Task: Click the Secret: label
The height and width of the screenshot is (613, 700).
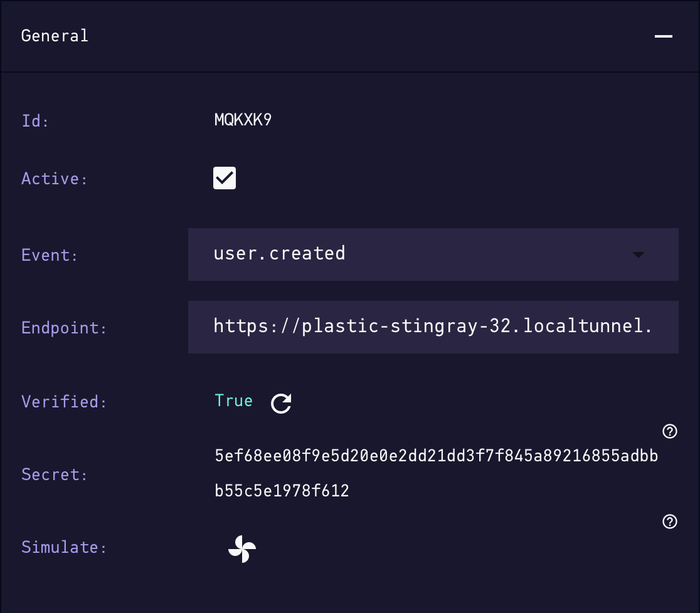Action: coord(55,474)
